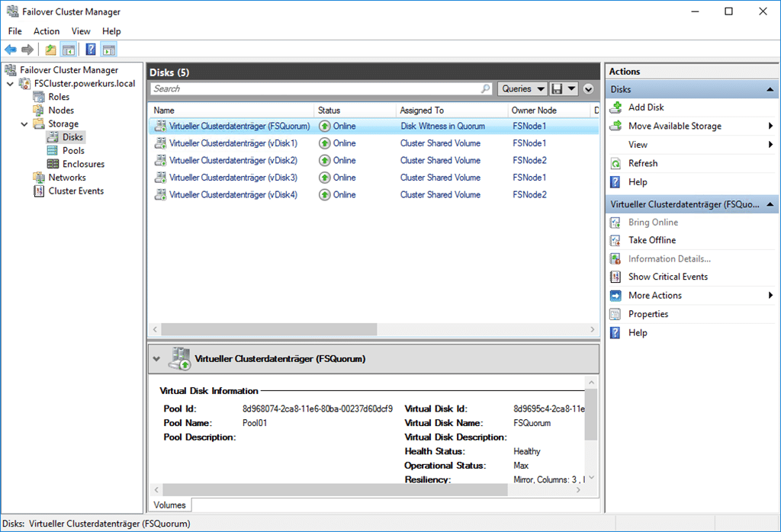Viewport: 781px width, 532px height.
Task: Collapse the Disks actions section
Action: pos(770,90)
